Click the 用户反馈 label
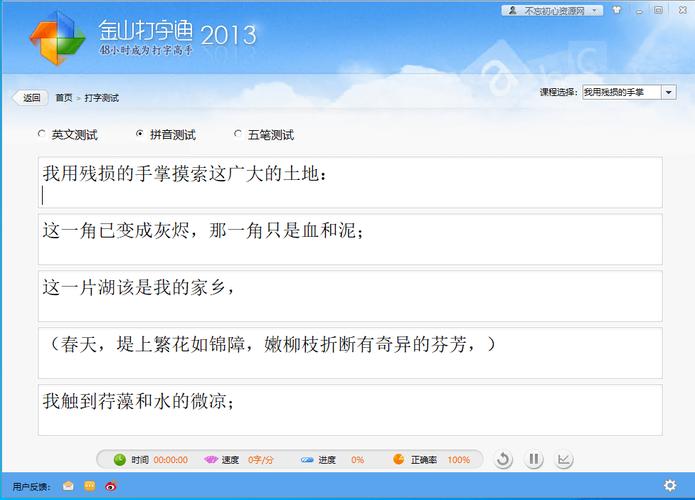695x500 pixels. (x=31, y=487)
